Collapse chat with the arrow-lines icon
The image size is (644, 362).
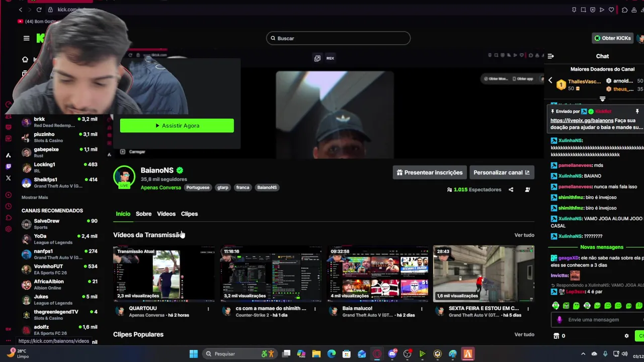coord(550,56)
